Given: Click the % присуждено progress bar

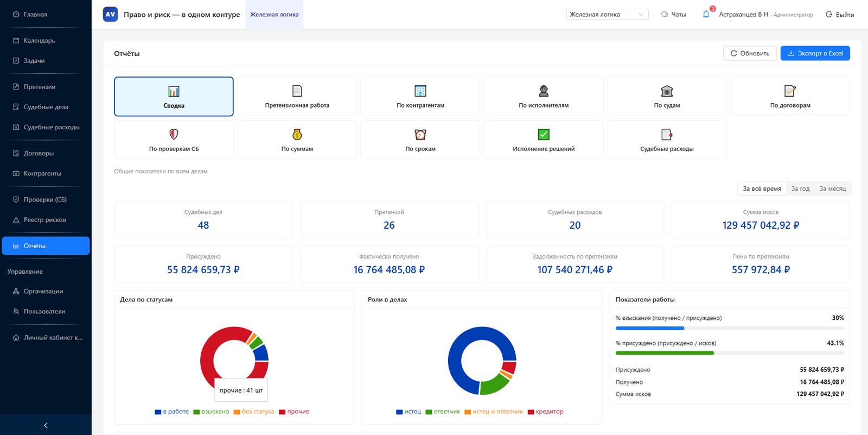Looking at the screenshot, I should click(730, 353).
